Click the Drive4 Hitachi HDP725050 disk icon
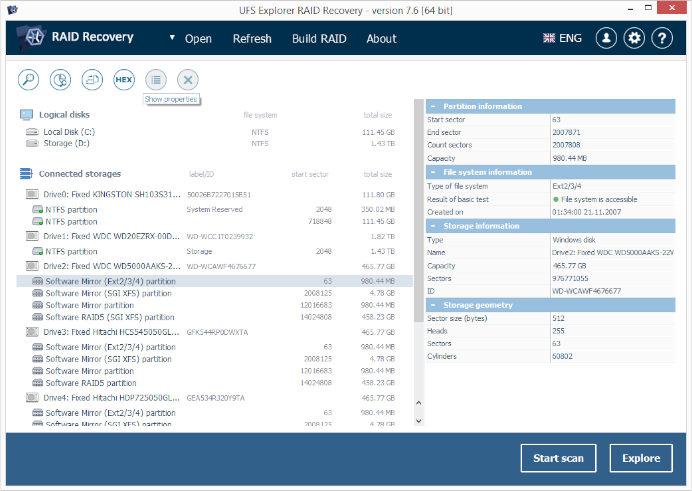This screenshot has height=491, width=692. (32, 397)
